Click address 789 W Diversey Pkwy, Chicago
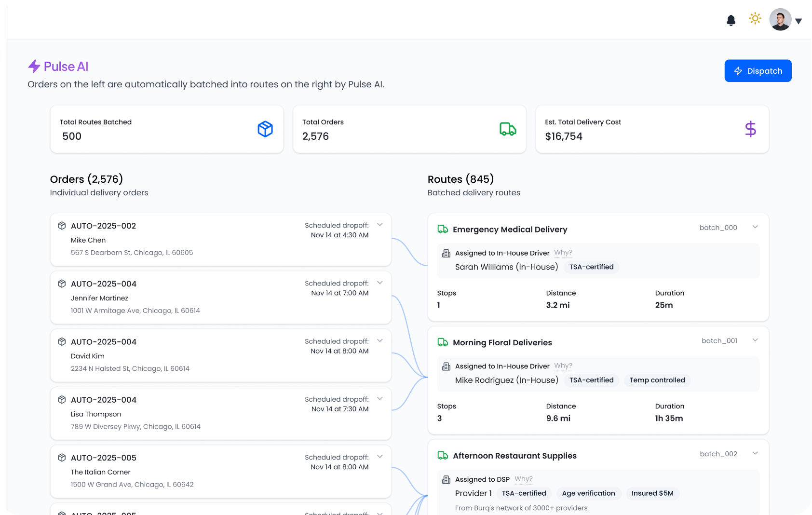The image size is (812, 515). (135, 427)
